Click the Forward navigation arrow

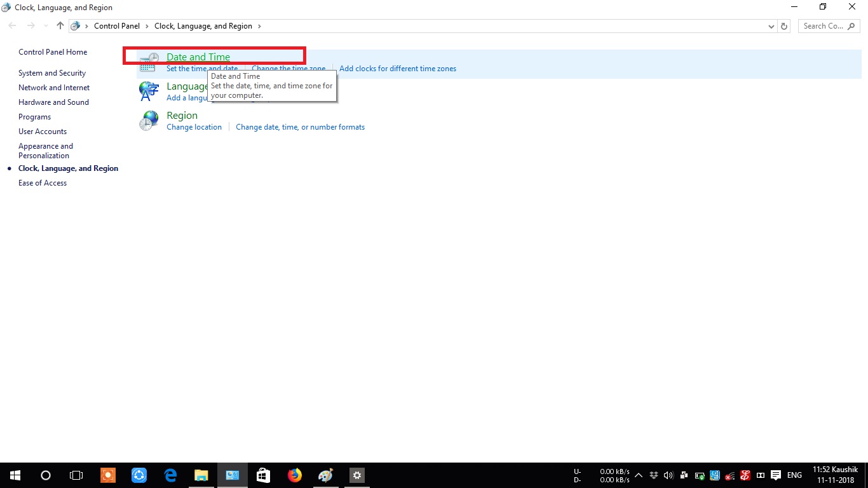tap(31, 26)
